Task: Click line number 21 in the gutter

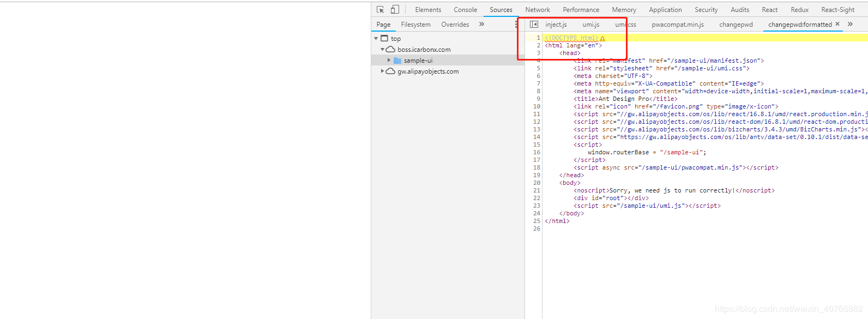Action: (537, 191)
